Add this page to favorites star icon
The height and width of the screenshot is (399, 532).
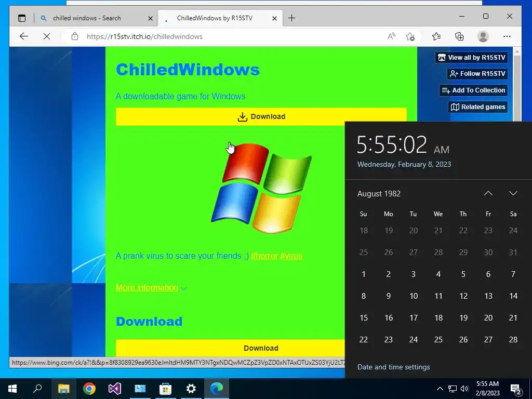[410, 36]
